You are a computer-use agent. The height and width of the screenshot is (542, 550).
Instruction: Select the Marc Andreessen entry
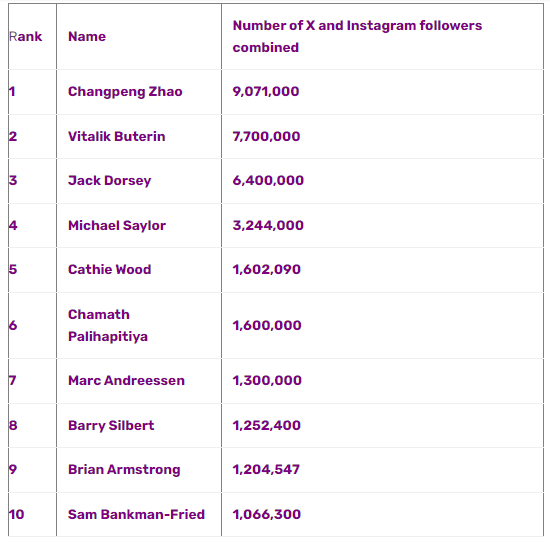(126, 380)
